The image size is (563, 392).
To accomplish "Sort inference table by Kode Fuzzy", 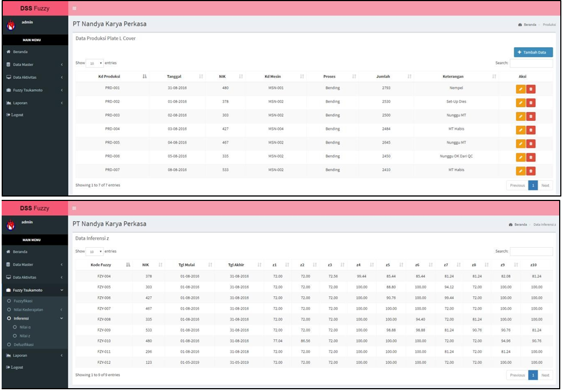I will click(x=103, y=265).
